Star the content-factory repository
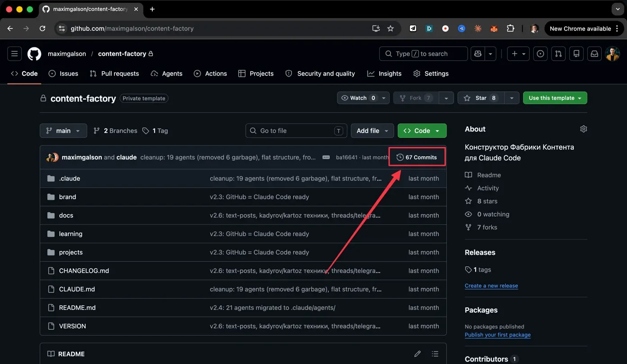Viewport: 627px width, 364px height. pyautogui.click(x=481, y=98)
